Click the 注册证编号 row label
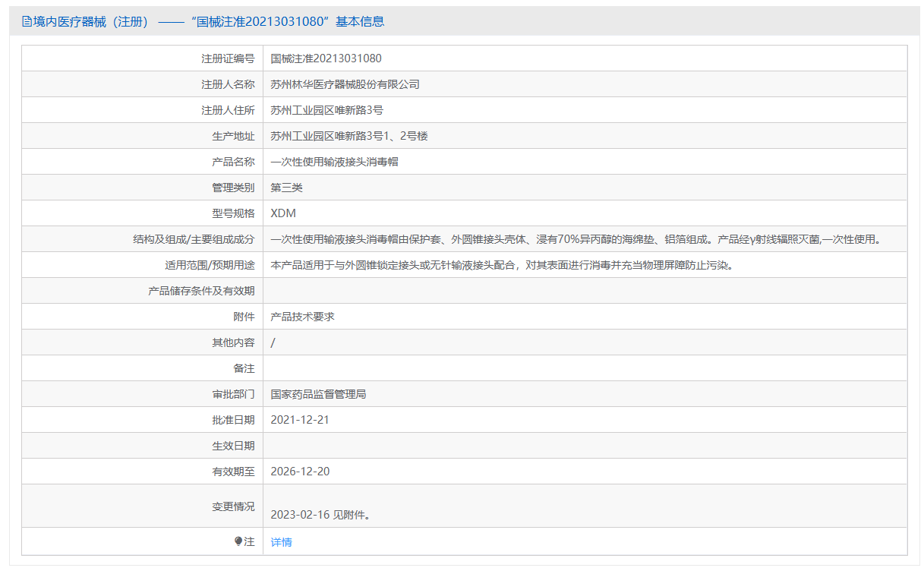The width and height of the screenshot is (924, 571). click(228, 58)
